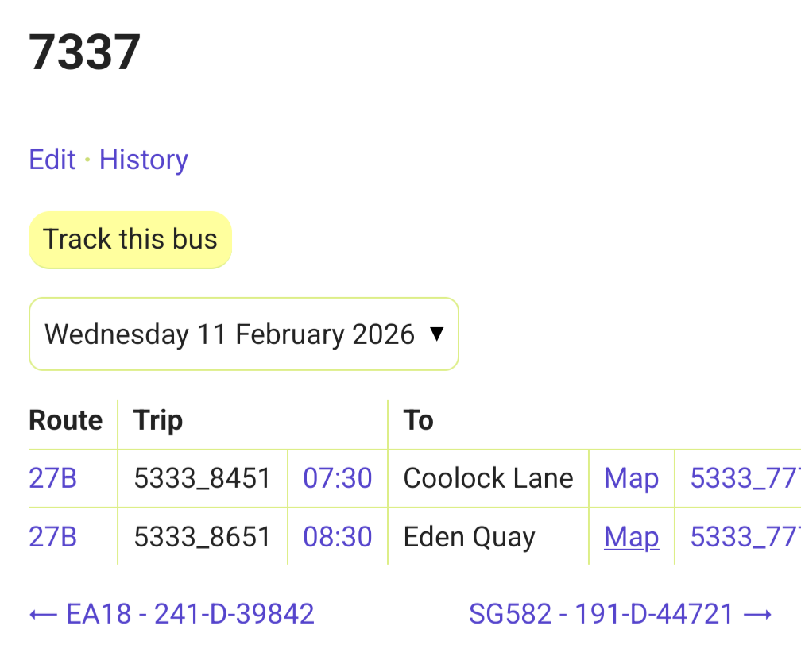
Task: Select the 08:30 trip time link
Action: [338, 537]
